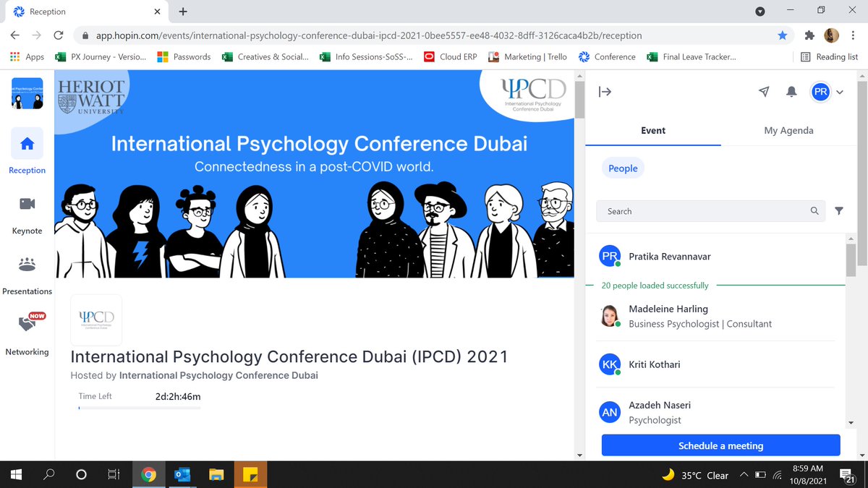This screenshot has width=868, height=488.
Task: Toggle the bookmark star icon
Action: (782, 35)
